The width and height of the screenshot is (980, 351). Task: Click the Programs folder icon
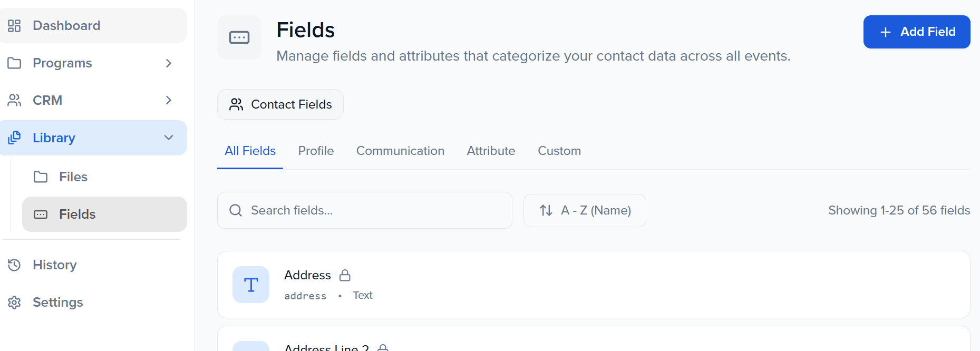(x=14, y=63)
